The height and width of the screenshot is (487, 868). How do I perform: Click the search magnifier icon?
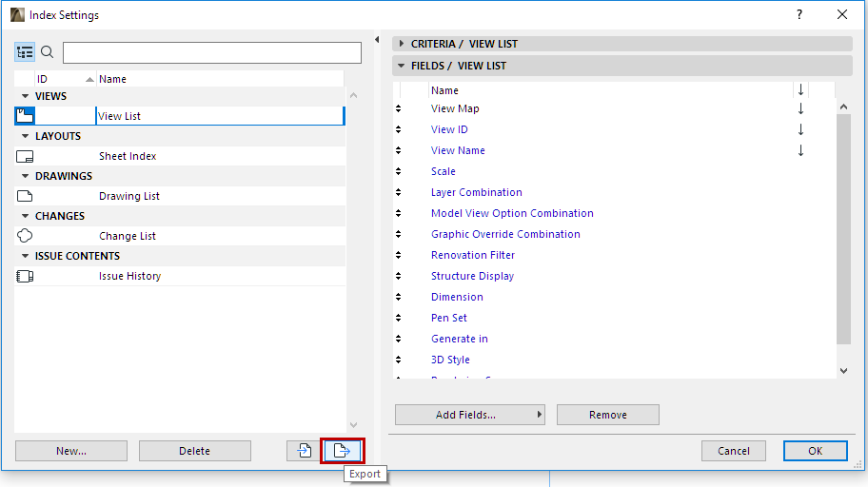click(48, 52)
